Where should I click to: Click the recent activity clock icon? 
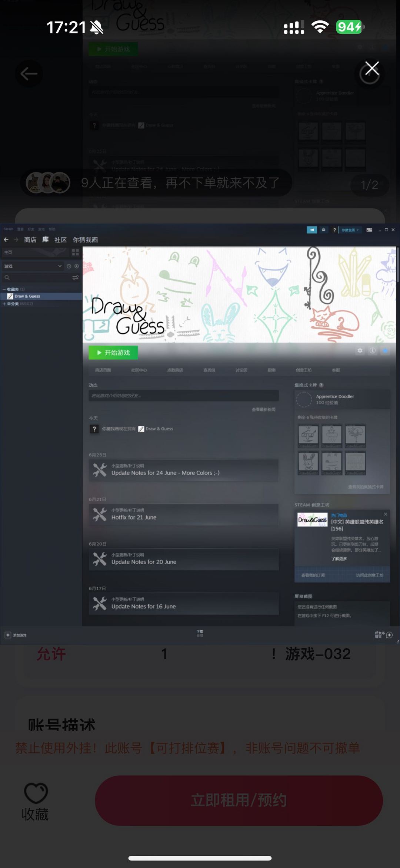69,266
